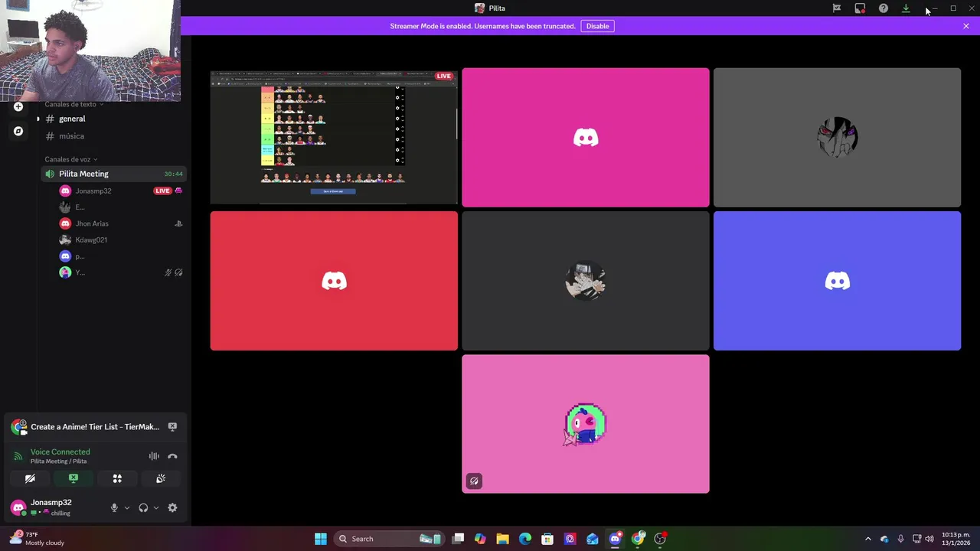Screen dimensions: 980x551
Task: Click the recording indicator icon in title bar
Action: point(860,8)
